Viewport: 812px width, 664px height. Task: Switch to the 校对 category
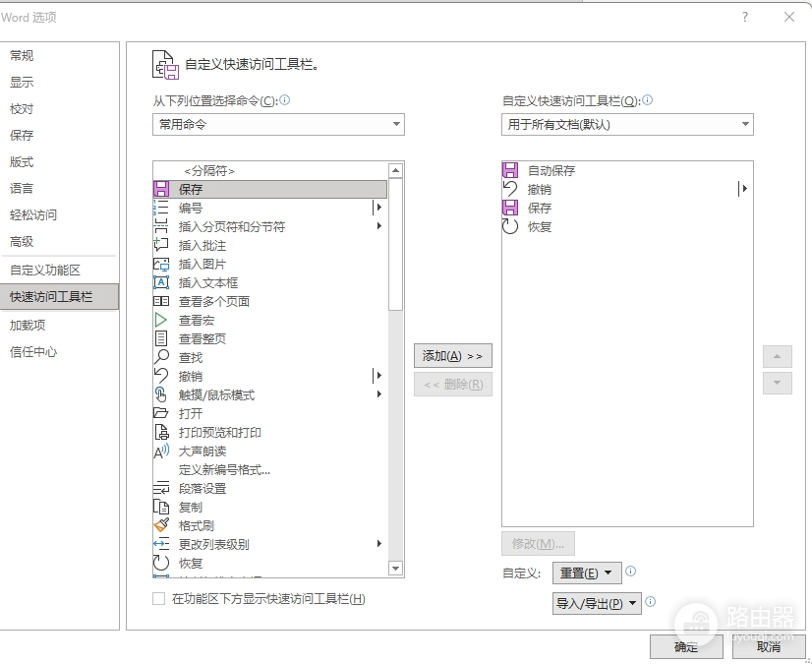(22, 109)
